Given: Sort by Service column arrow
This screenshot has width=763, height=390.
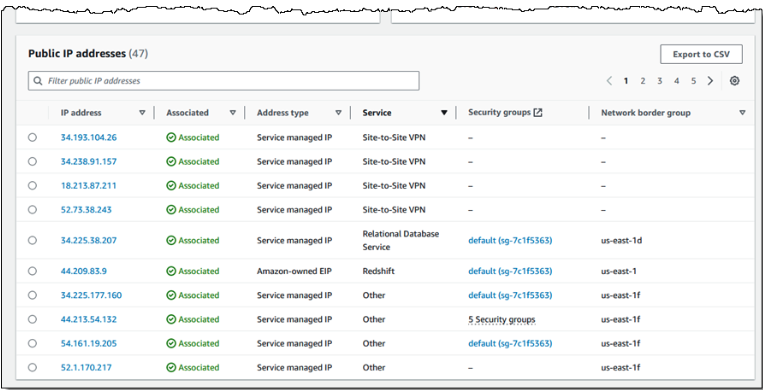Looking at the screenshot, I should [x=444, y=112].
